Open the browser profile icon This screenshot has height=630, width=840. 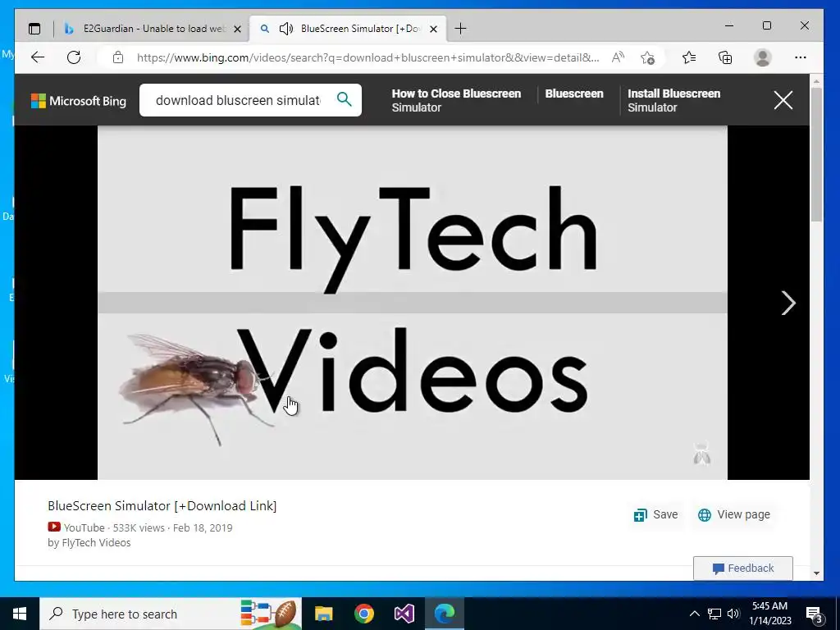point(762,57)
